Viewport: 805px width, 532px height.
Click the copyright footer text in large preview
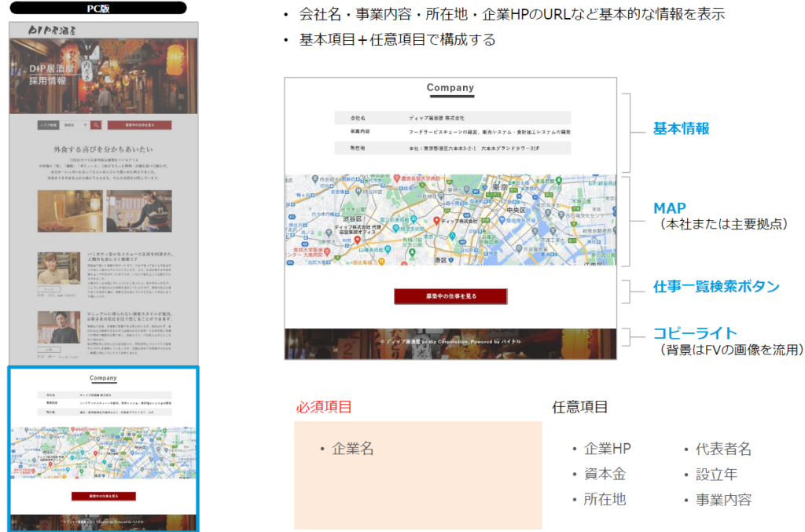pyautogui.click(x=450, y=342)
